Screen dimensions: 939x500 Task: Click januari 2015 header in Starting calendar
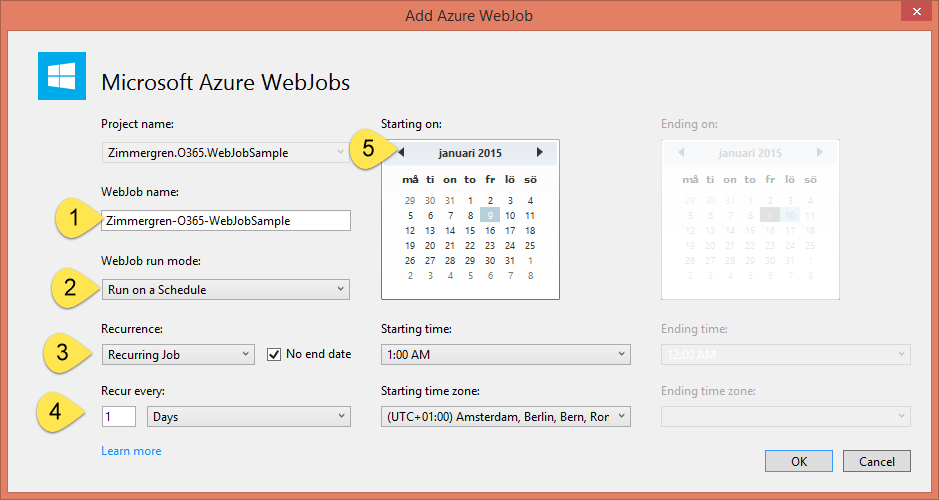pos(470,153)
